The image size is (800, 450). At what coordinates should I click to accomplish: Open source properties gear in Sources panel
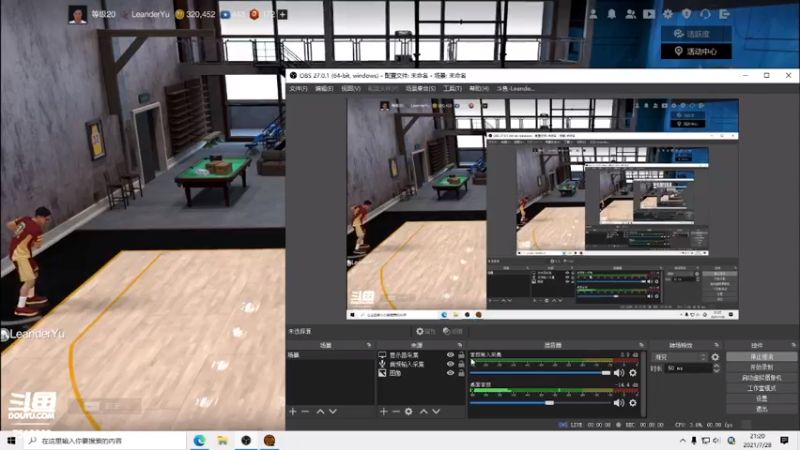click(409, 411)
